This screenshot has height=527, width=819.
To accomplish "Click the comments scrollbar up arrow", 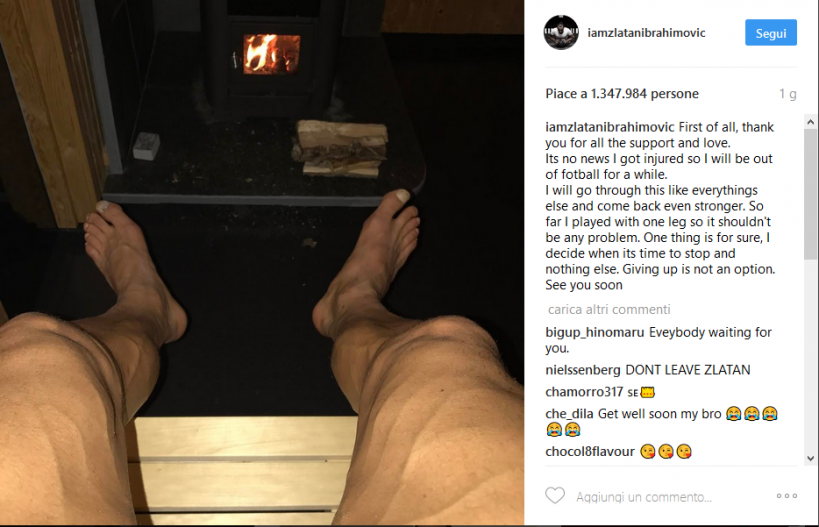I will pyautogui.click(x=810, y=122).
